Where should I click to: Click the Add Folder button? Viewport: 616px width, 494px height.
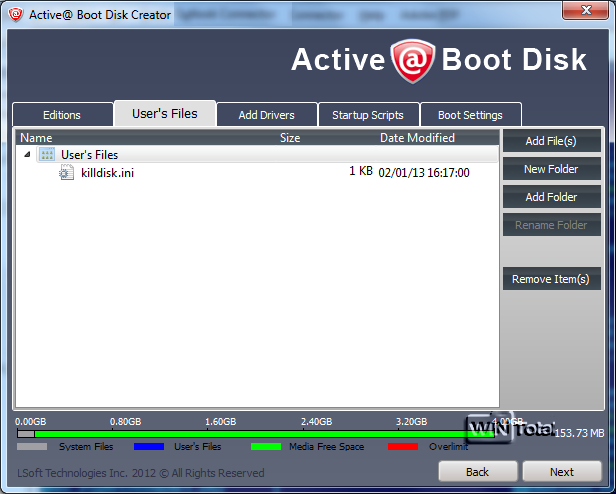point(552,197)
